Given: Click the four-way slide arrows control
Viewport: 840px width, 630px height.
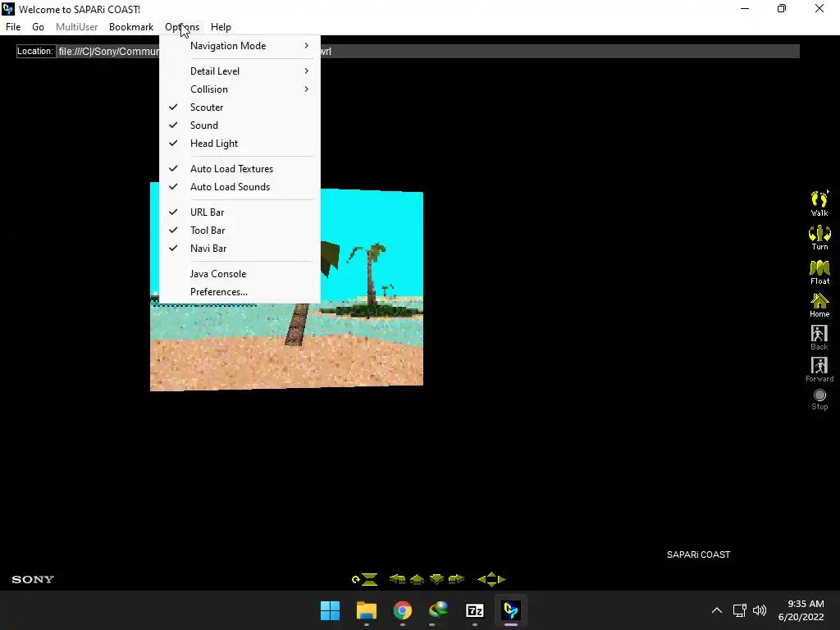Looking at the screenshot, I should [x=491, y=579].
